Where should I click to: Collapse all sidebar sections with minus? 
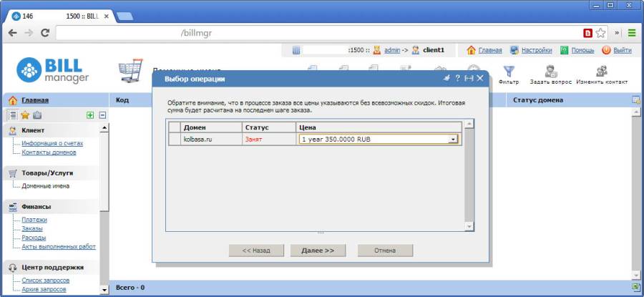[102, 115]
